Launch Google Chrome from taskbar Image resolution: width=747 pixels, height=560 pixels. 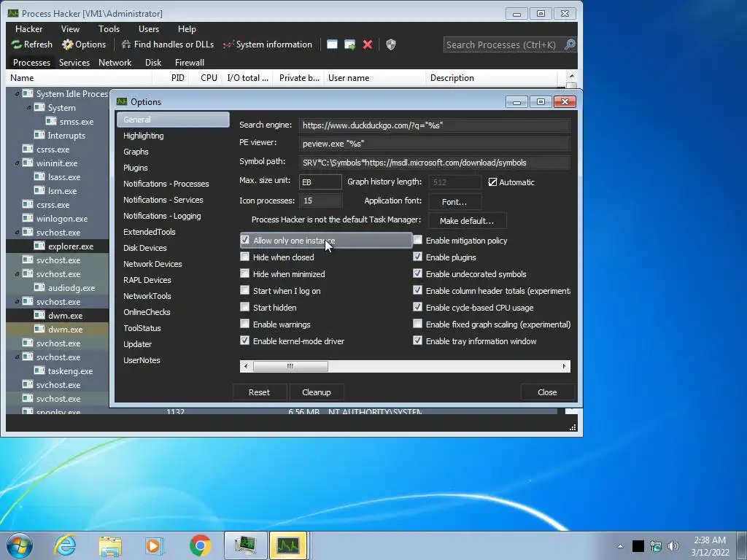coord(200,545)
